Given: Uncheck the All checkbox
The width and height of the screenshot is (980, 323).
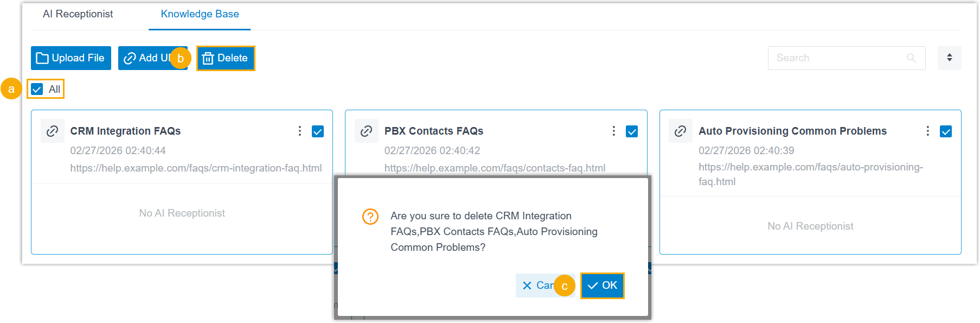Looking at the screenshot, I should coord(37,89).
